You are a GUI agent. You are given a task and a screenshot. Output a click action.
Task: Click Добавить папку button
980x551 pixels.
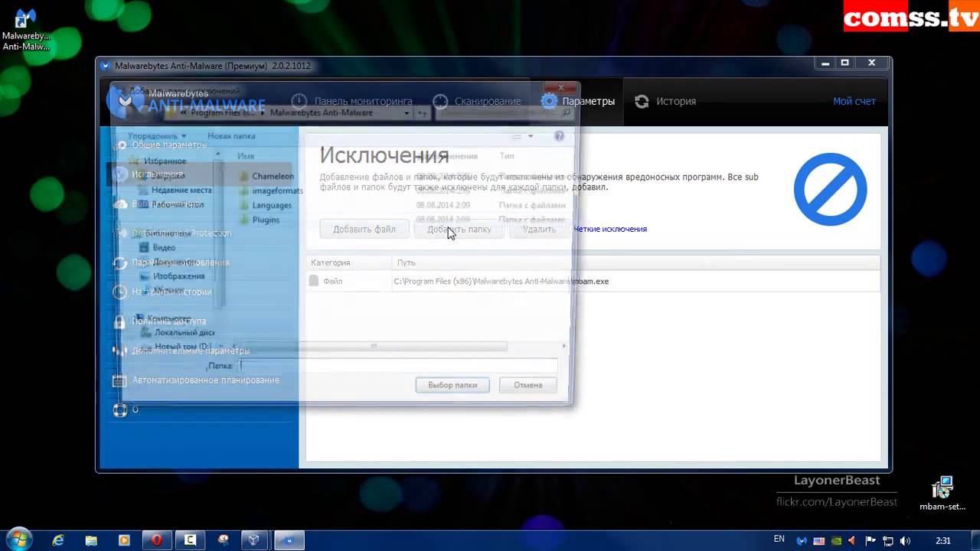459,229
